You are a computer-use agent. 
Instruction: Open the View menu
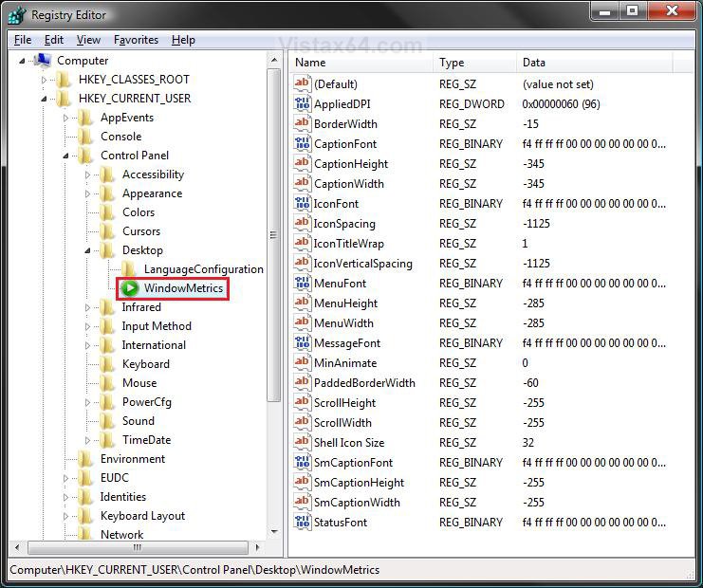(88, 40)
